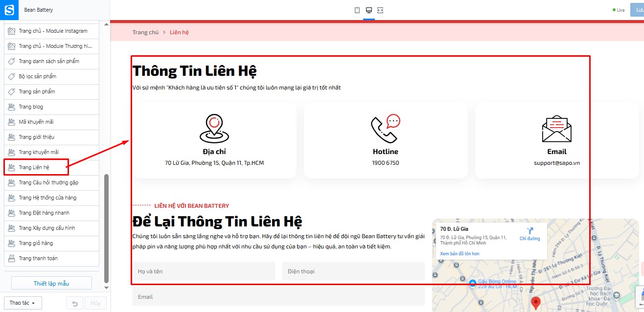Click the disabled Hủy button
644x312 pixels.
[95, 303]
